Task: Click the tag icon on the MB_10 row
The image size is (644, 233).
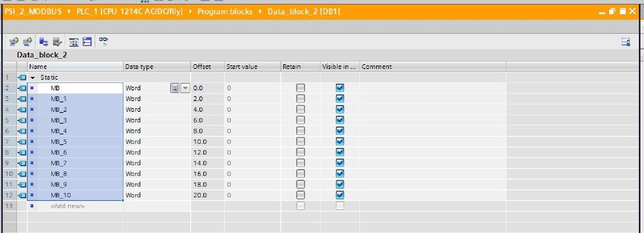Action: 22,195
